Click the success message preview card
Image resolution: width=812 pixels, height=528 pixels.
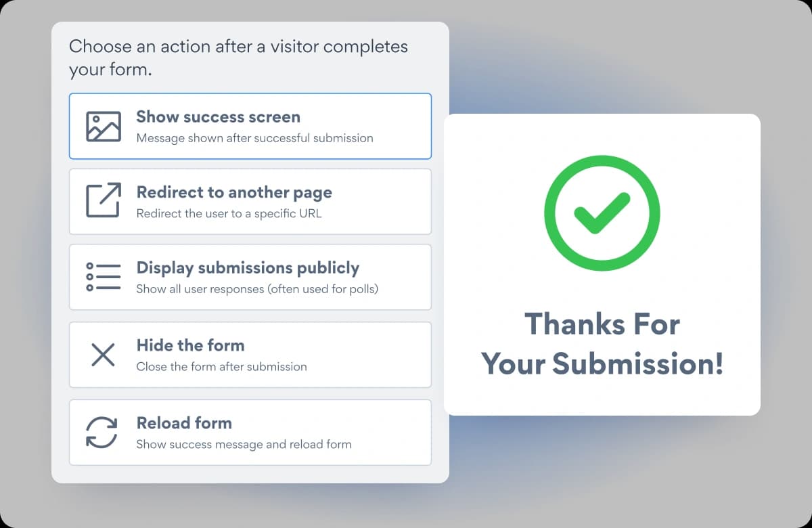click(602, 265)
